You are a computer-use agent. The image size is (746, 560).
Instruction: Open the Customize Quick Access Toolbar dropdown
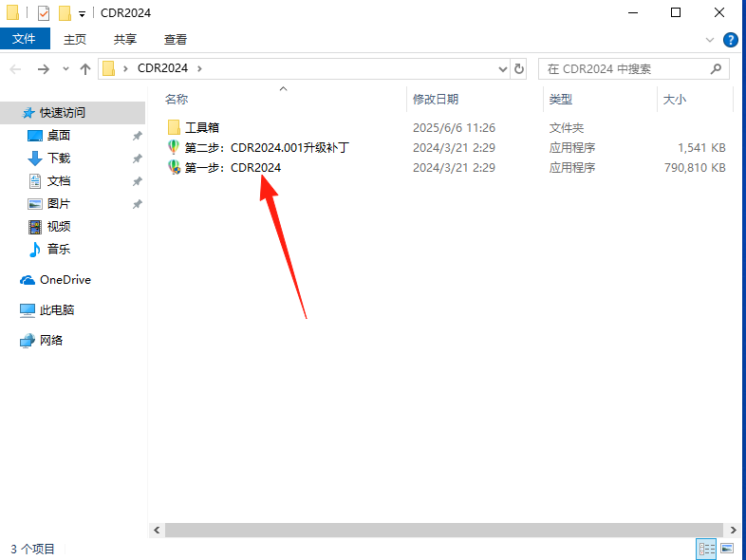pyautogui.click(x=82, y=14)
